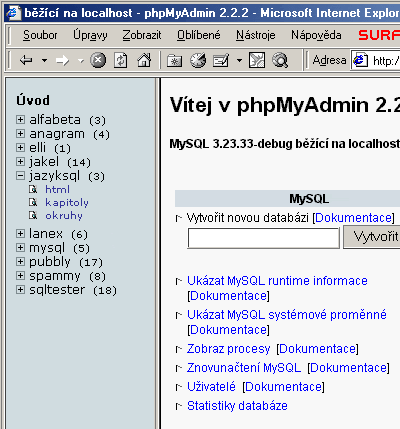Screen dimensions: 400x429
Task: Open the Statistiky databáze link
Action: [x=237, y=406]
